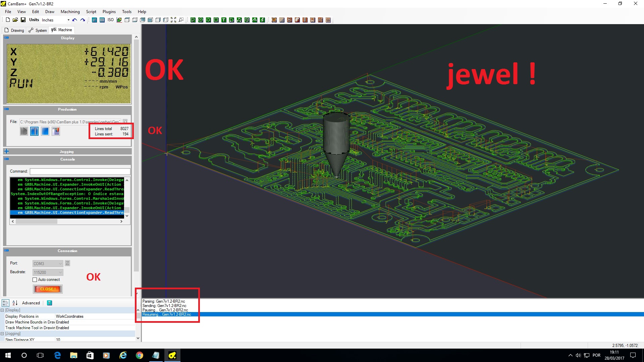Click the Play button in Production

pyautogui.click(x=24, y=131)
